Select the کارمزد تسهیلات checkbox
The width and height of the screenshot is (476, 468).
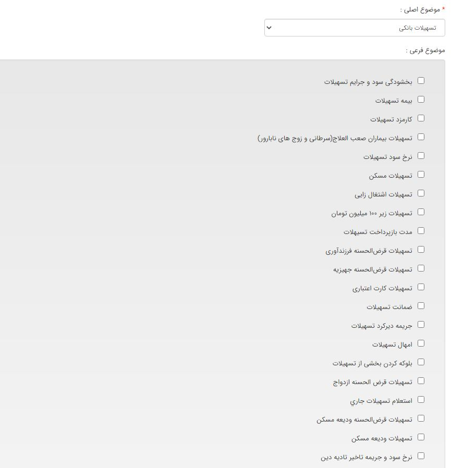pos(421,118)
